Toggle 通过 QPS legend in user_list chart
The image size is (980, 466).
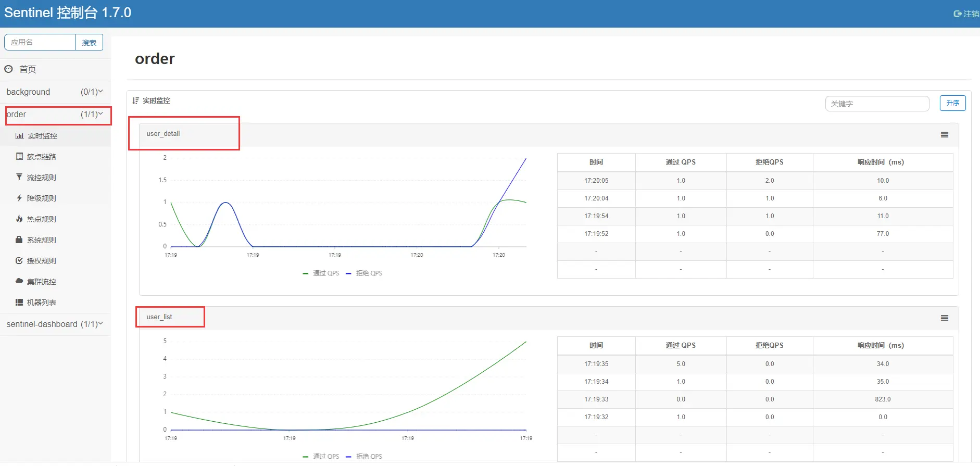321,457
